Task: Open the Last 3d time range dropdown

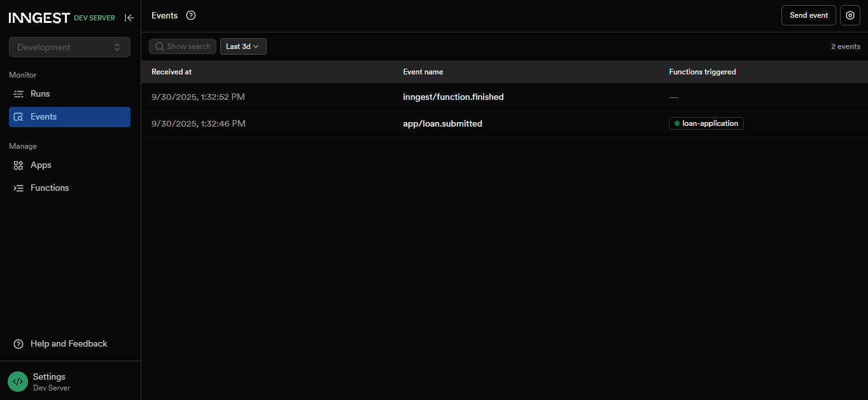Action: point(243,46)
